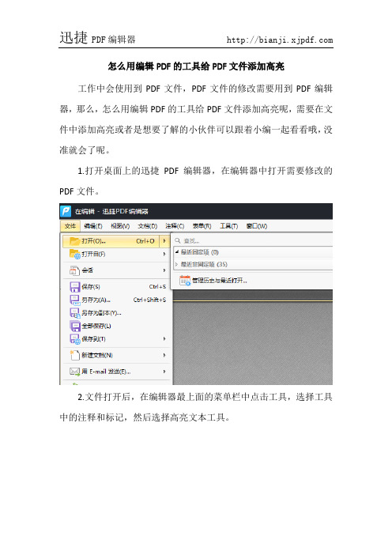Click the 全部保存(L) label
Screen dimensions: 392x555
pyautogui.click(x=96, y=326)
